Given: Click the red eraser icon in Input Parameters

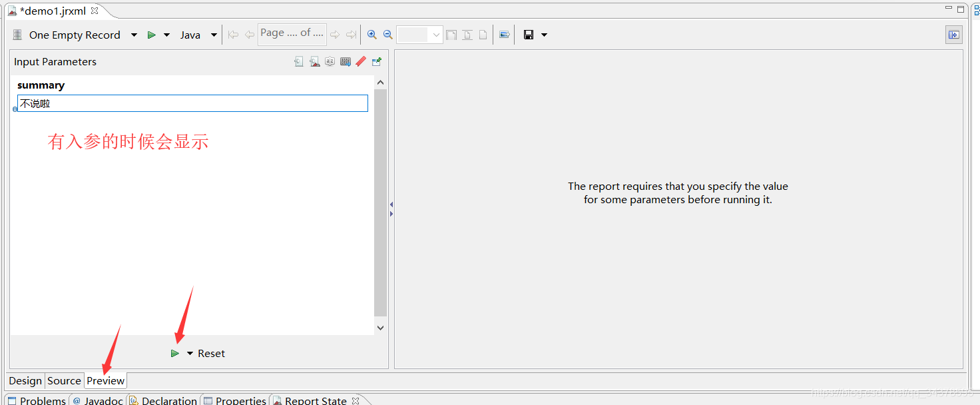Looking at the screenshot, I should click(361, 62).
